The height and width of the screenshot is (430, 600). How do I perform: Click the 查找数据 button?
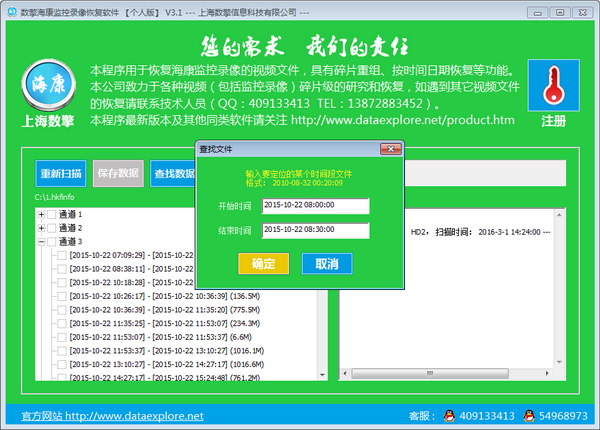pyautogui.click(x=173, y=173)
